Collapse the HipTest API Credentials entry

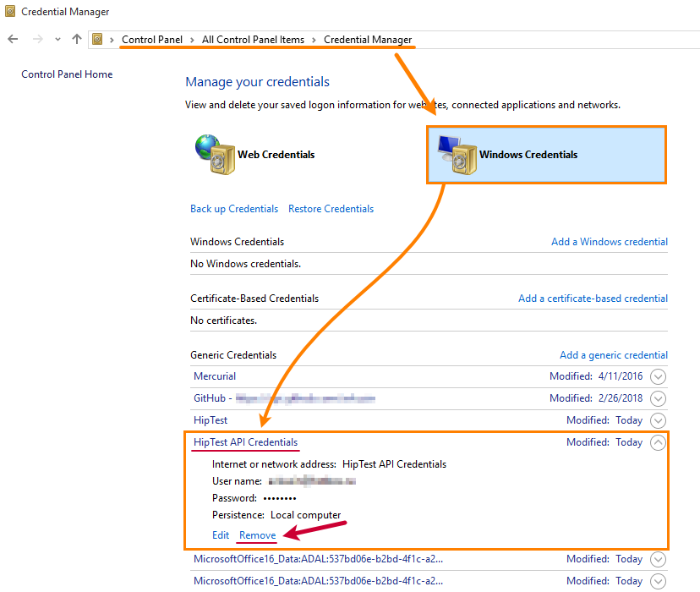pyautogui.click(x=659, y=441)
